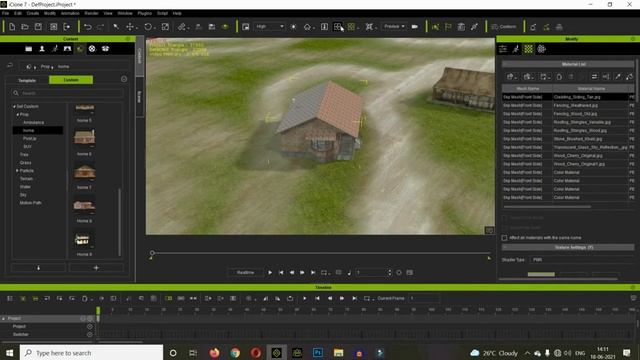Image resolution: width=640 pixels, height=360 pixels.
Task: Toggle 'Affect all materials with the same name' checkbox
Action: point(504,238)
